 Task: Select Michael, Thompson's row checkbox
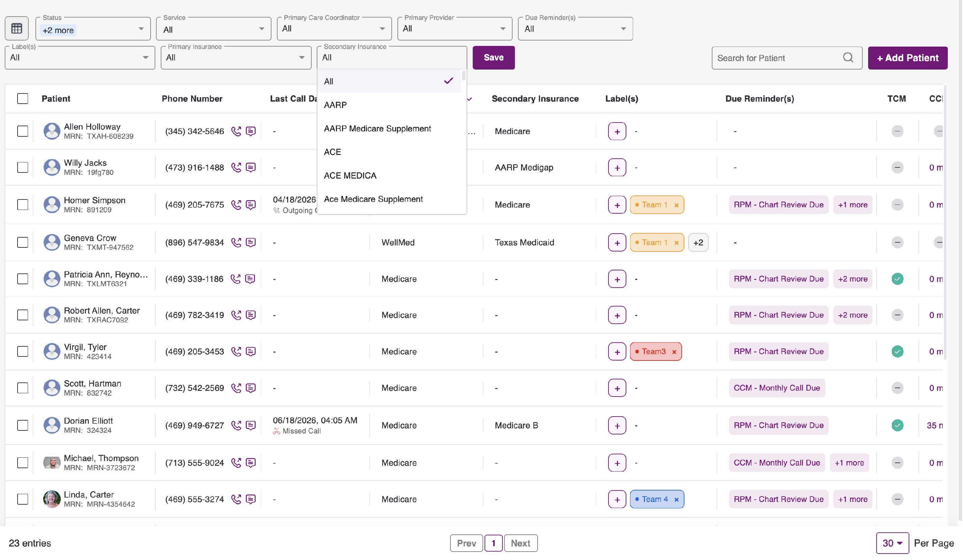(x=23, y=463)
